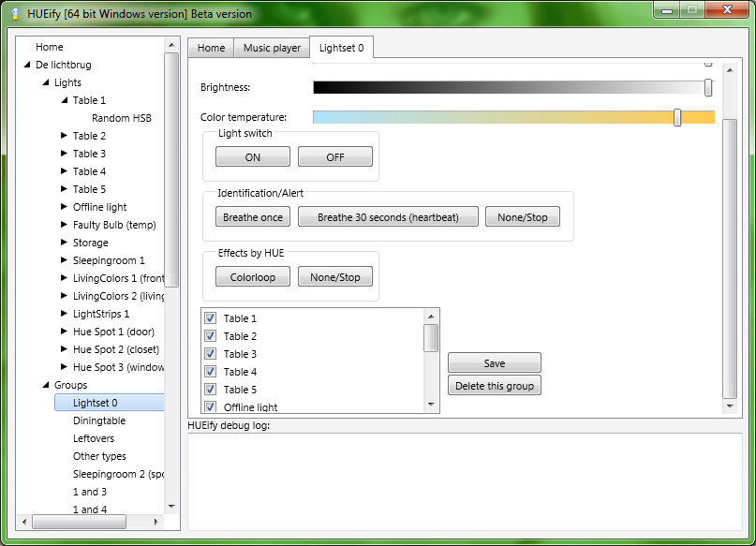Collapse the De lichtbrug tree node
This screenshot has width=756, height=546.
pyautogui.click(x=27, y=64)
